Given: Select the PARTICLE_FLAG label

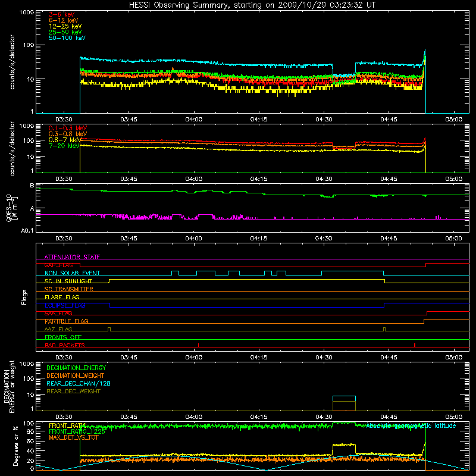Looking at the screenshot, I should coord(67,321).
